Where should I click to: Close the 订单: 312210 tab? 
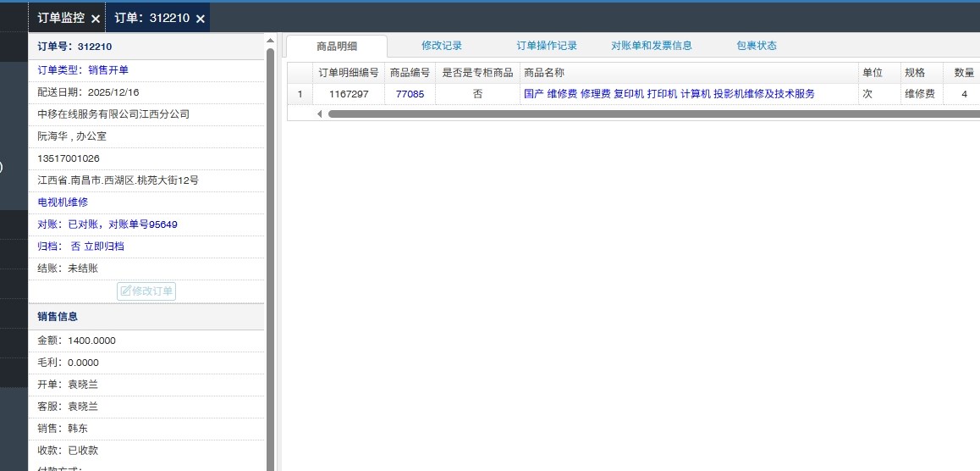pos(201,19)
